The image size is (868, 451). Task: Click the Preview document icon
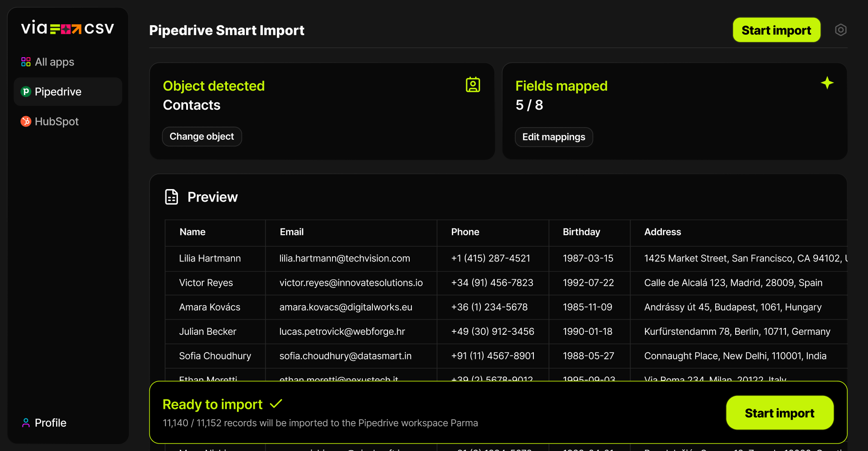click(x=171, y=197)
